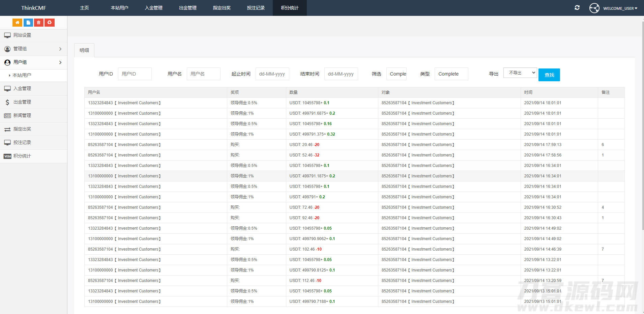Click the orange home icon button
This screenshot has width=644, height=314.
(17, 23)
